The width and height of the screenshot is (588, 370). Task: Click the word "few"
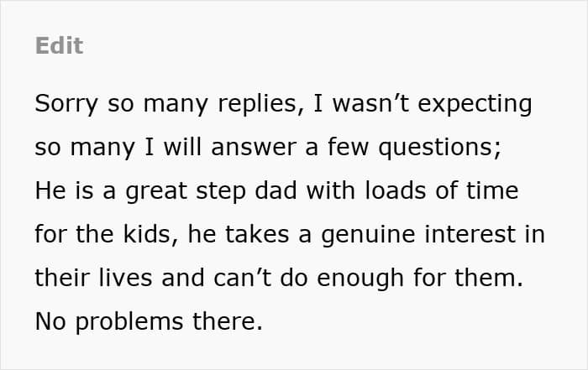pyautogui.click(x=349, y=147)
